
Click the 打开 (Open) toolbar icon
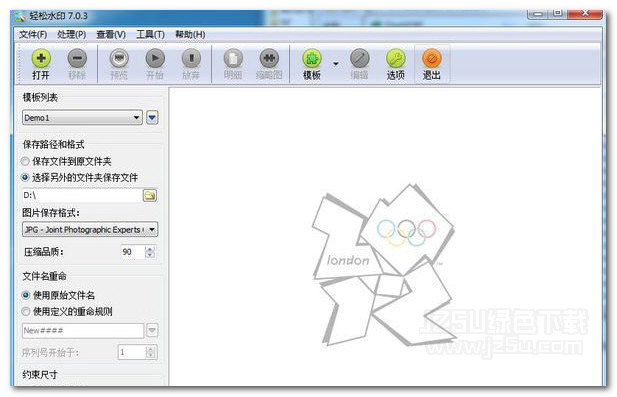click(41, 59)
